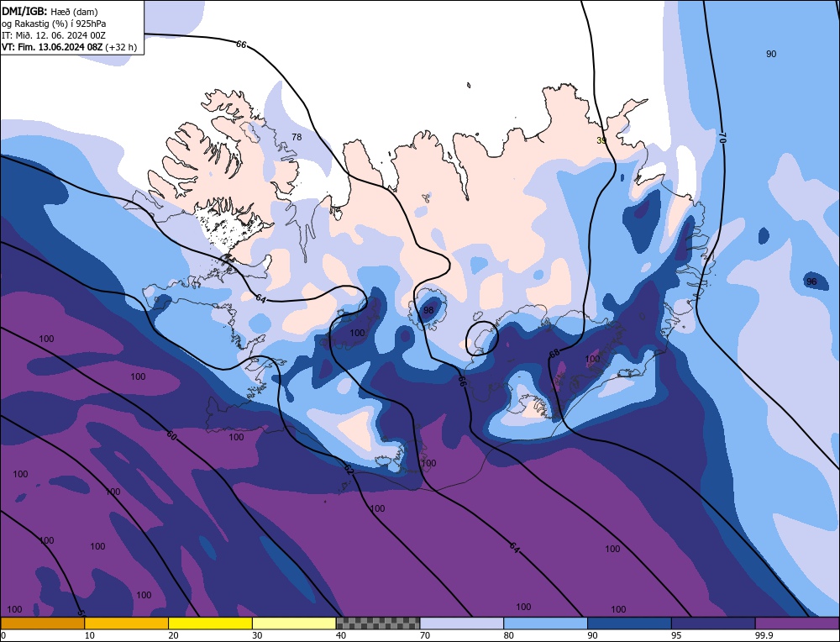The image size is (840, 642).
Task: Click the init time 'IT: Mið. 12. 06. 2024 00Z'
Action: pyautogui.click(x=54, y=35)
